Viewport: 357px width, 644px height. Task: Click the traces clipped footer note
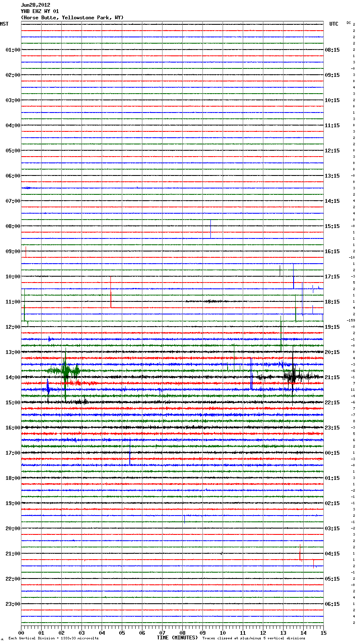254,638
